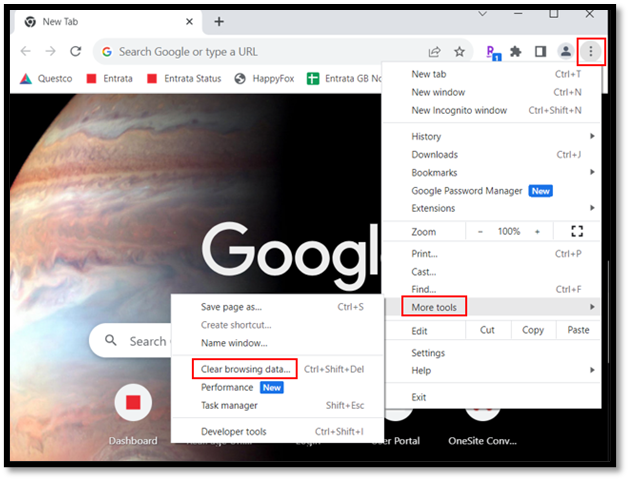The image size is (629, 480).
Task: Select New tab in Chrome menu
Action: (x=491, y=74)
